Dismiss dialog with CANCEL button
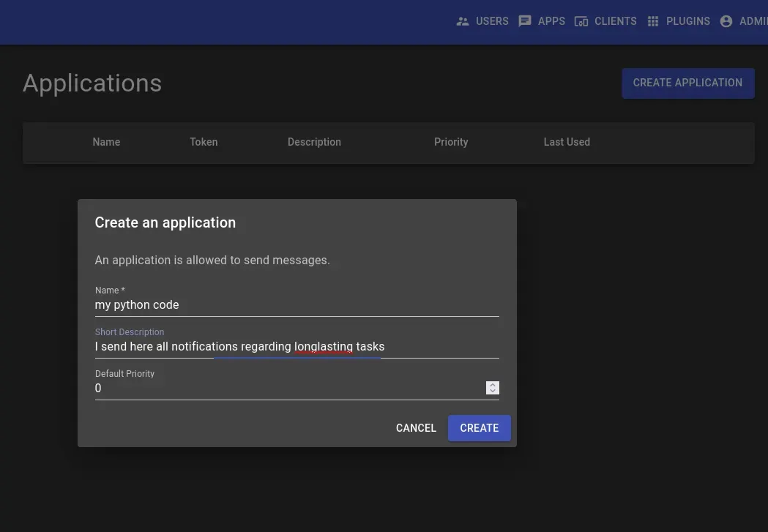Screen dimensions: 768x532 416,428
